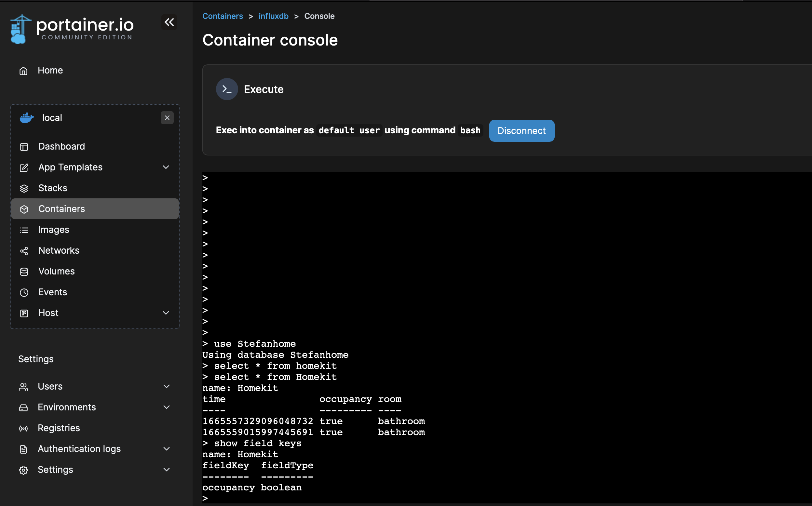The height and width of the screenshot is (506, 812).
Task: Click the Volumes database icon
Action: 24,272
